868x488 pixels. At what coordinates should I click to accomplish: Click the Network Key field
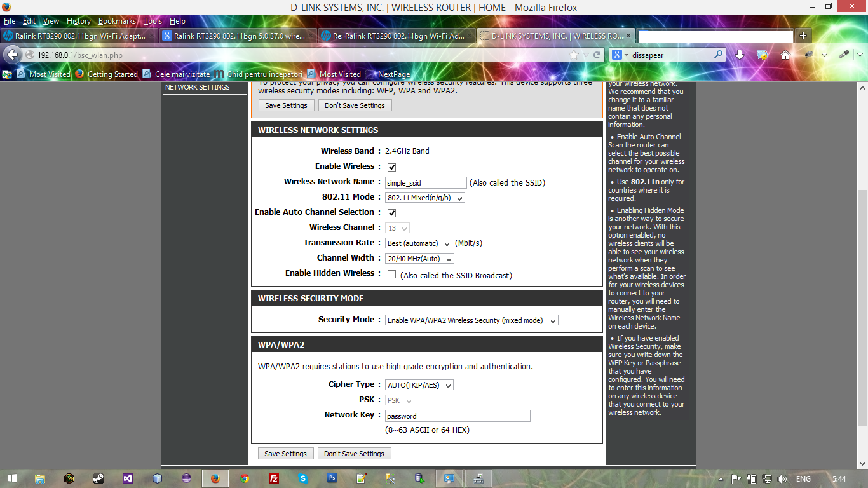pos(458,416)
